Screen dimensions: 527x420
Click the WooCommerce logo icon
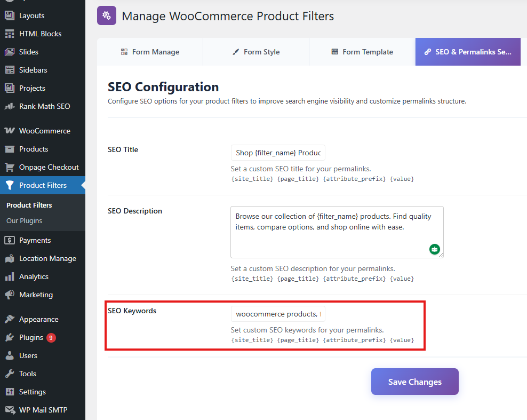[x=10, y=130]
